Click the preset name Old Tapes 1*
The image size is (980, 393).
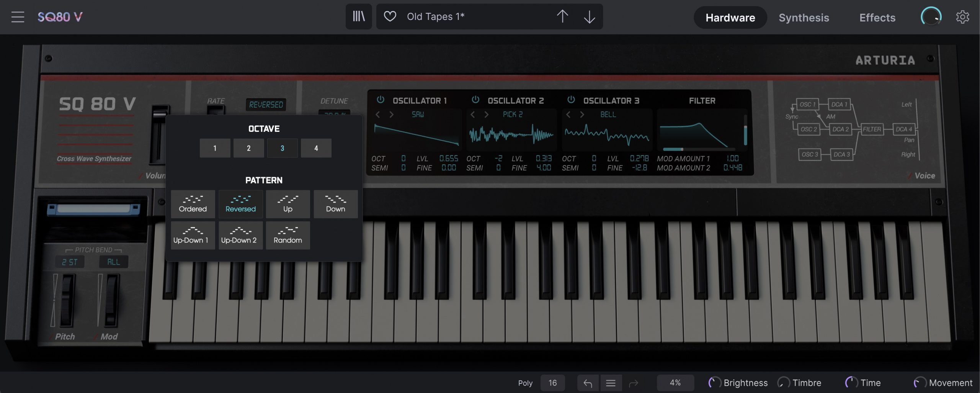[436, 16]
